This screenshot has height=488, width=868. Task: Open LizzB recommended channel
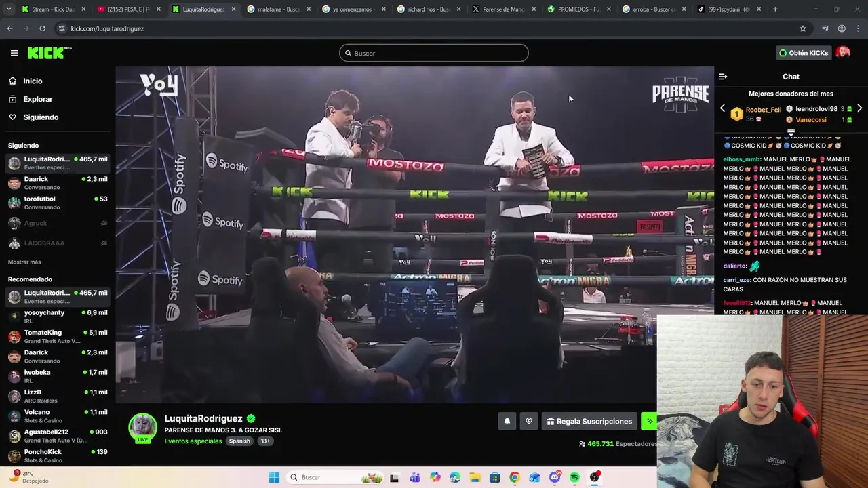pos(58,396)
